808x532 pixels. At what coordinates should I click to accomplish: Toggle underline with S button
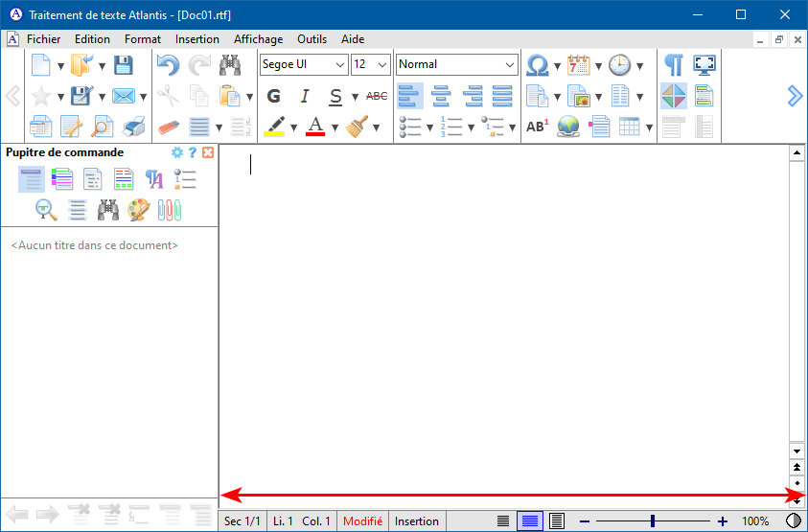pos(335,97)
